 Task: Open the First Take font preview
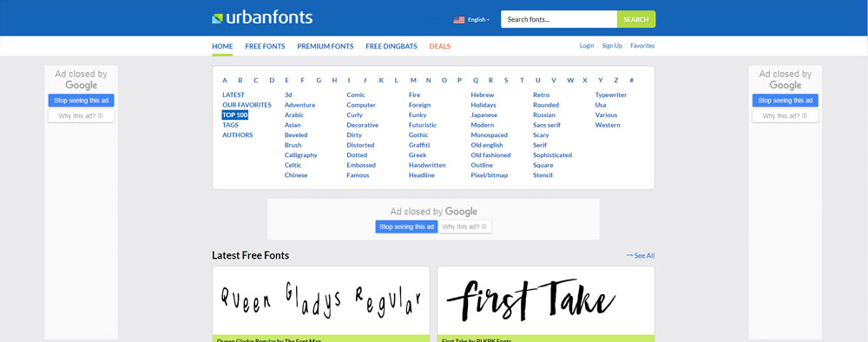546,301
